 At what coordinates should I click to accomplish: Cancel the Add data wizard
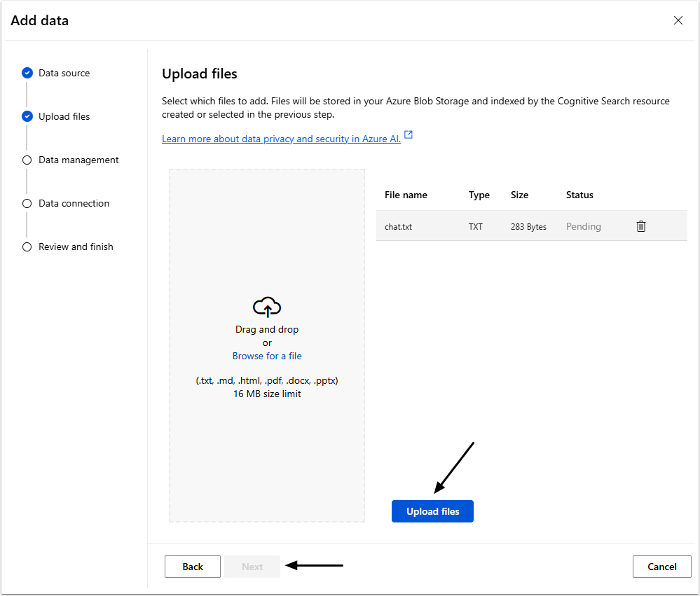click(661, 567)
